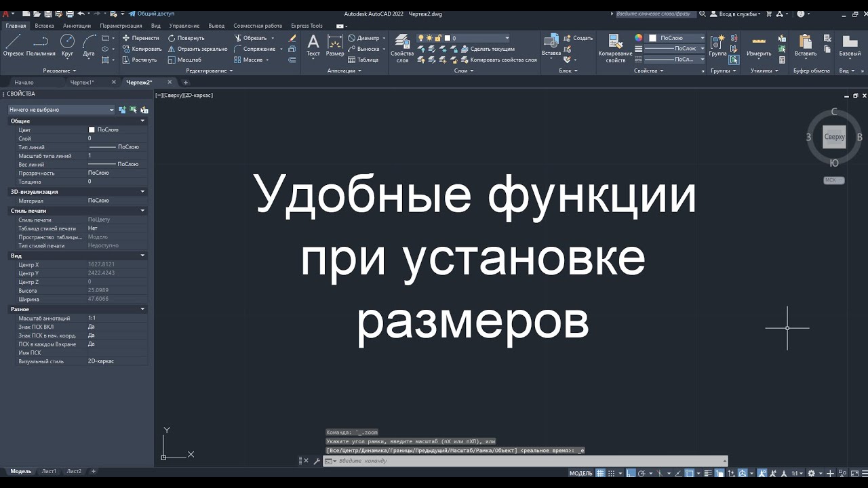Viewport: 868px width, 488px height.
Task: Click the Выноска (leader) tool
Action: click(x=364, y=49)
